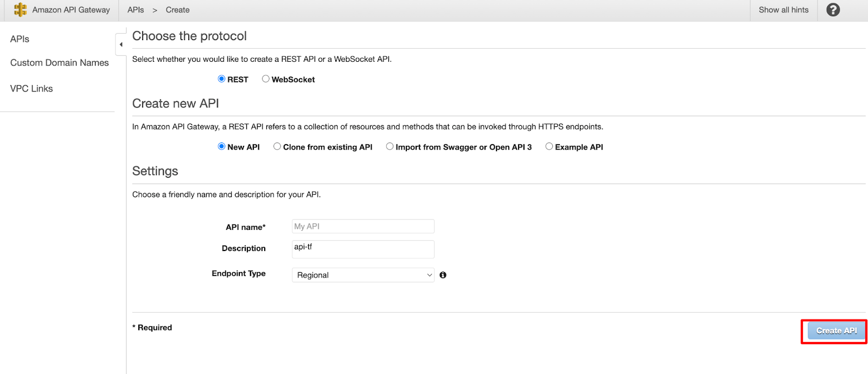This screenshot has width=868, height=374.
Task: Choose the New API radio option
Action: tap(221, 146)
